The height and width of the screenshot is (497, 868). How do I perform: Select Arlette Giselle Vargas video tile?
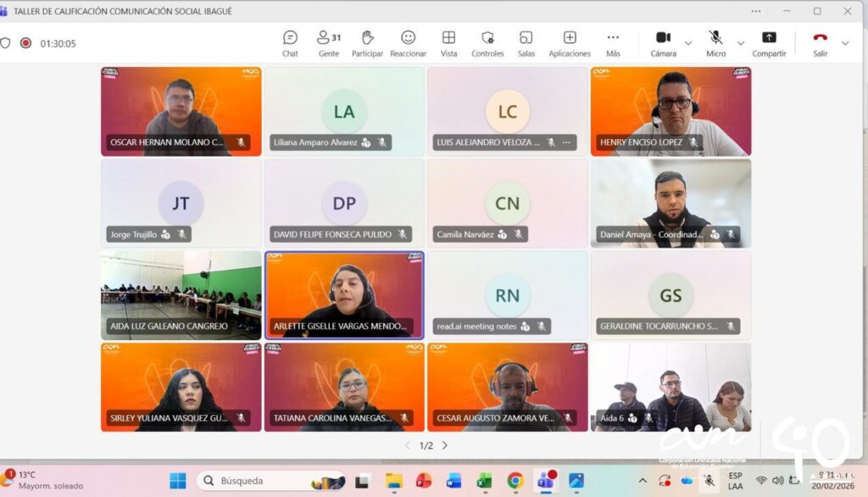pyautogui.click(x=343, y=294)
